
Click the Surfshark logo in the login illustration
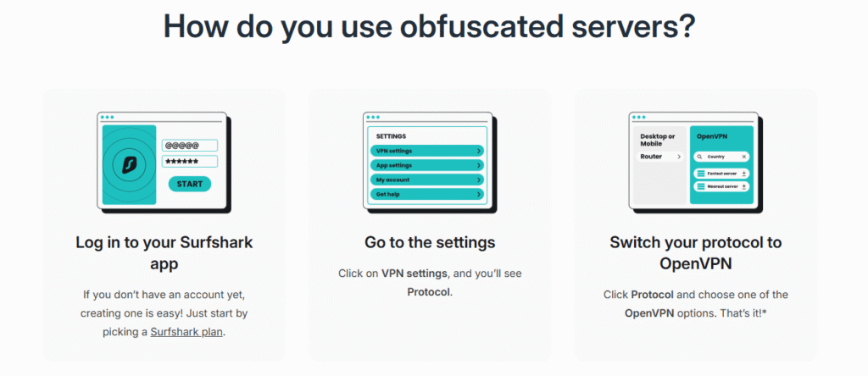click(x=130, y=164)
